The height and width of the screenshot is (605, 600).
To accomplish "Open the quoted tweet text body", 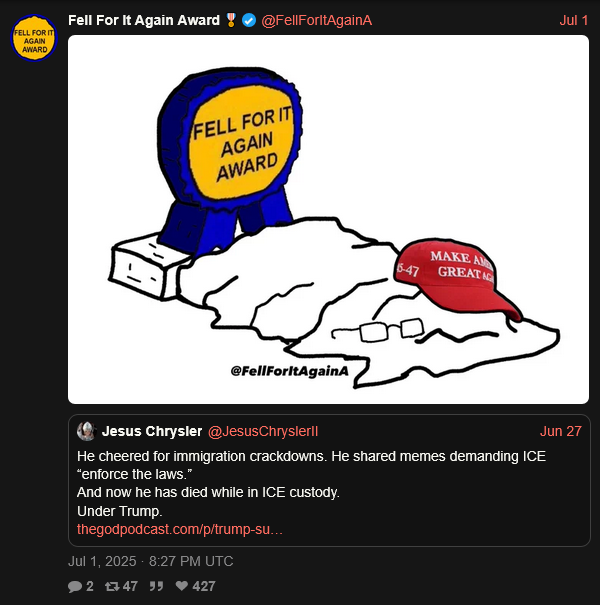I will pos(311,483).
